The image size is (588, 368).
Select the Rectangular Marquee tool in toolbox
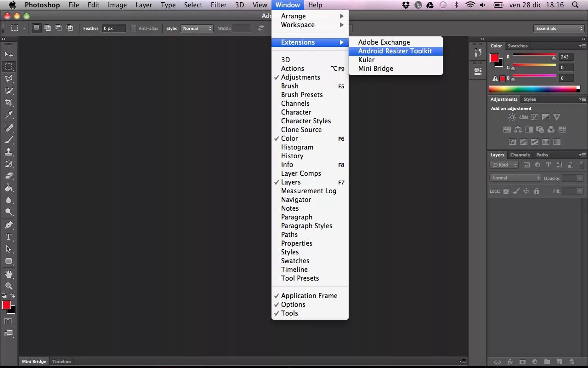click(9, 67)
